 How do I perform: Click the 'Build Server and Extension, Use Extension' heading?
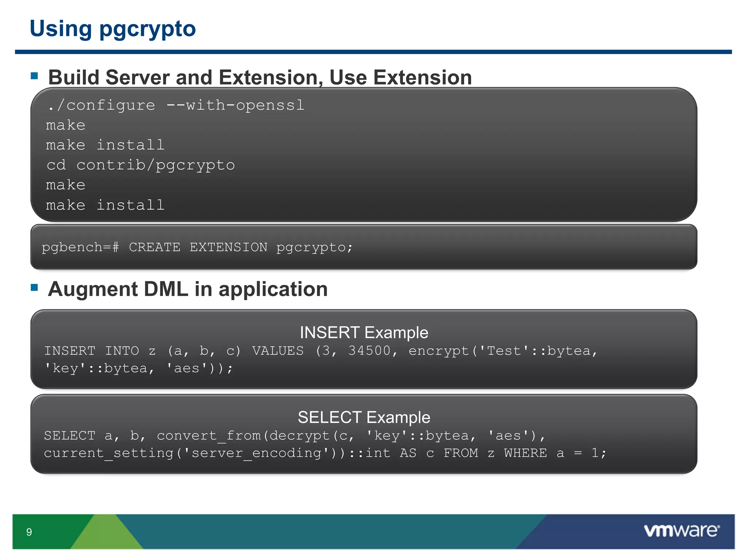(x=260, y=77)
